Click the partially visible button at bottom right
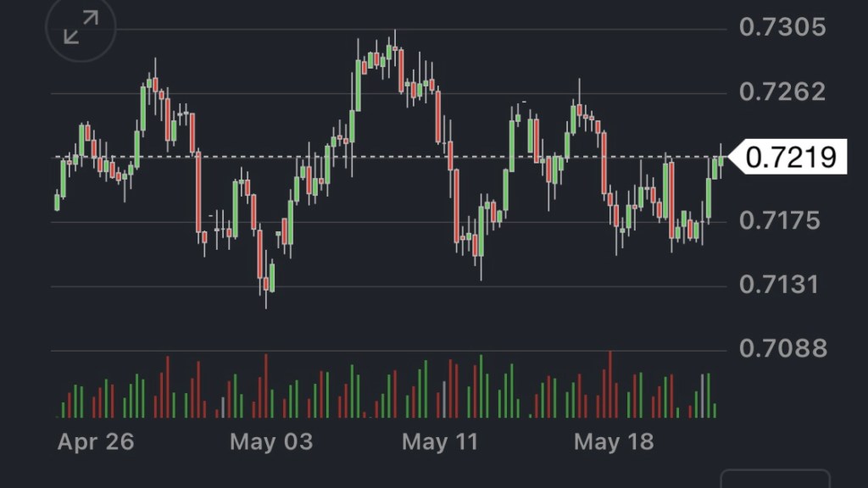The image size is (868, 488). (775, 479)
